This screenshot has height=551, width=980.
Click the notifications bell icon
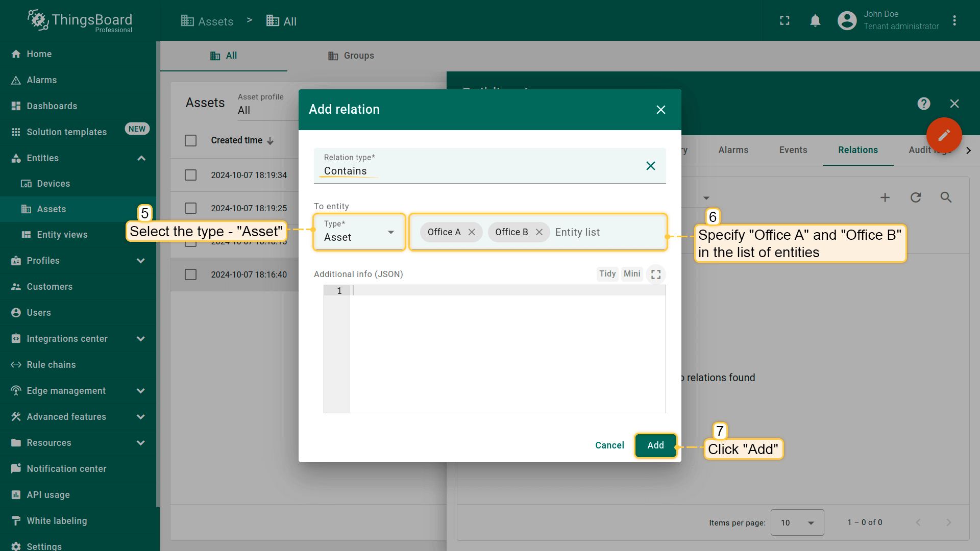(815, 20)
